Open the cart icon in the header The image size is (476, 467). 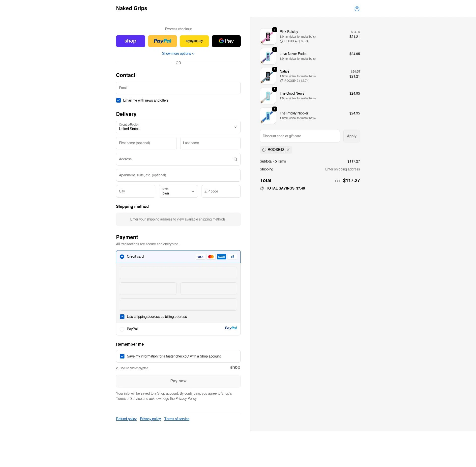[x=357, y=8]
